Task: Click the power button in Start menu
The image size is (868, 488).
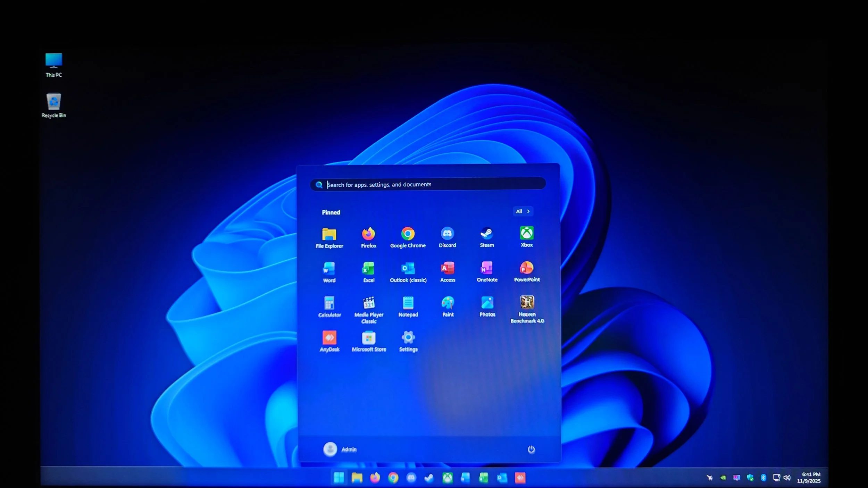Action: coord(531,449)
